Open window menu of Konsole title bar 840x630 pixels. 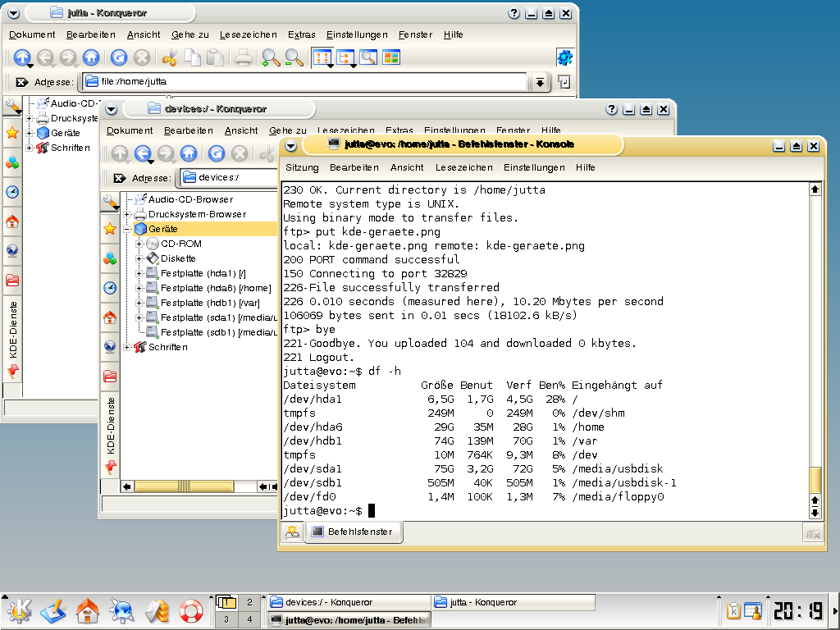pos(290,145)
